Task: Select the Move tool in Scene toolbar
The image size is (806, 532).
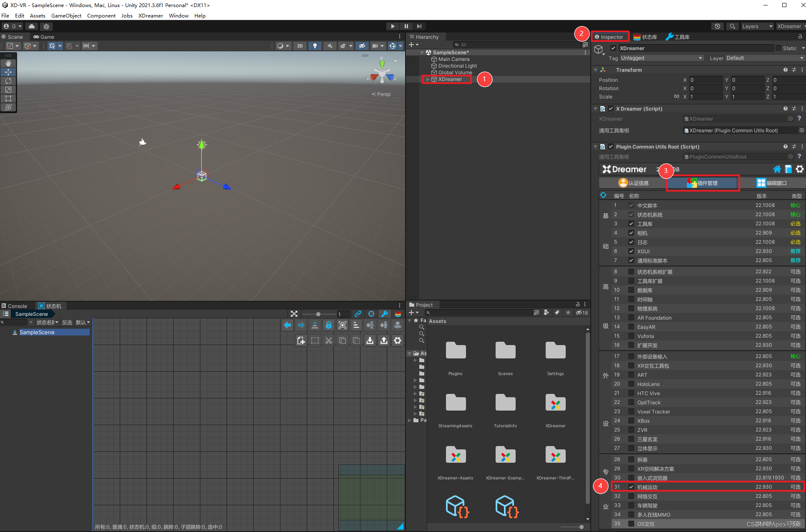Action: 8,72
